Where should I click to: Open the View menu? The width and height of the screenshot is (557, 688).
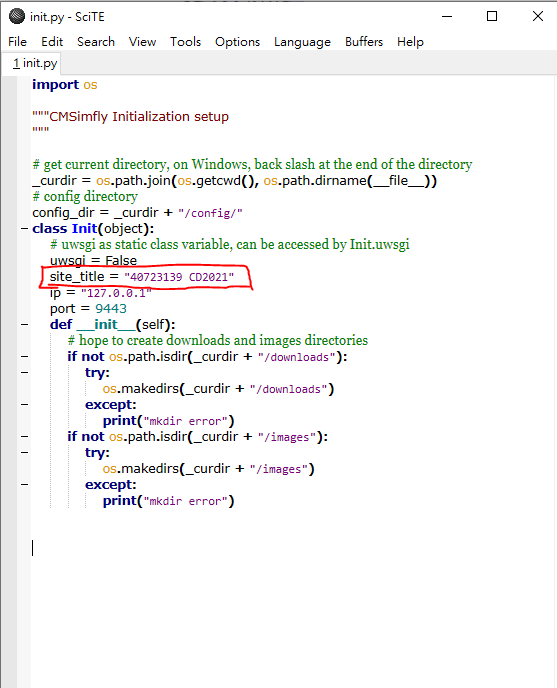click(142, 42)
